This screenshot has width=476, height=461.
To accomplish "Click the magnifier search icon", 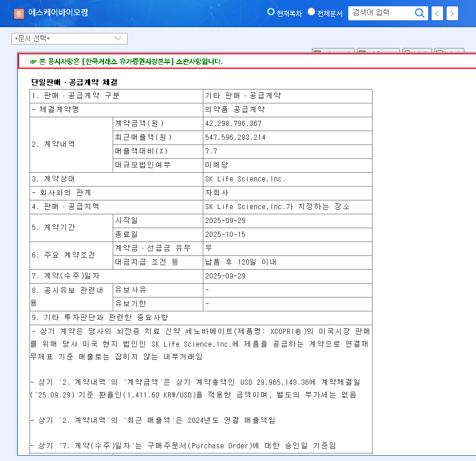I will (x=419, y=13).
